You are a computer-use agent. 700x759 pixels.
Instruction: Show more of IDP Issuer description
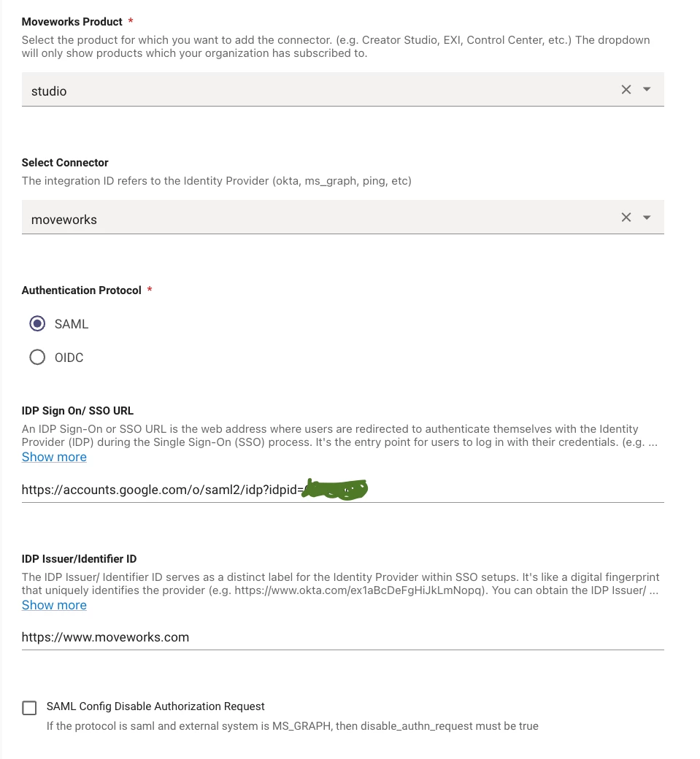(54, 605)
